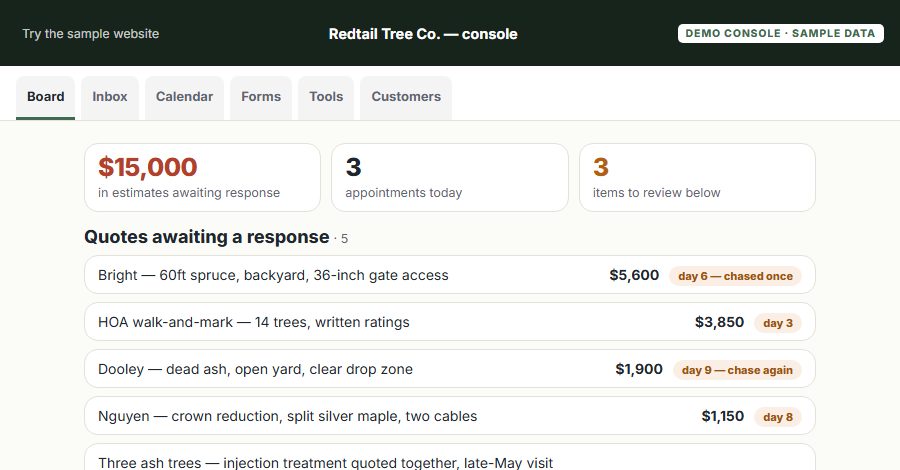Click the 'day 9 — chase again' badge
Screen dimensions: 900x470
737,370
